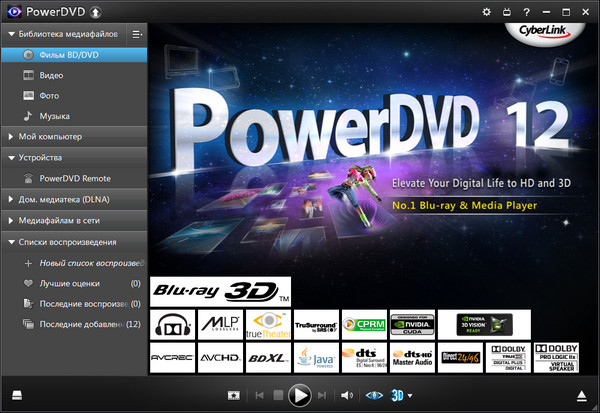Switch to TV (cinema) mode icon
This screenshot has width=600, height=413.
507,12
